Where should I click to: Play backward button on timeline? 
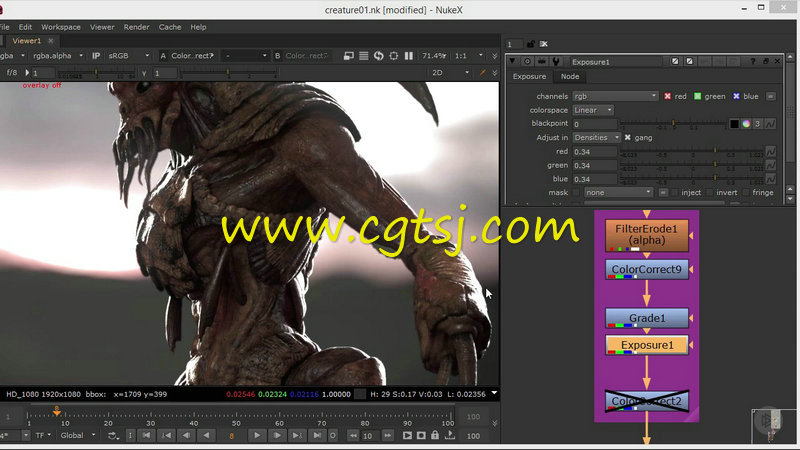206,436
